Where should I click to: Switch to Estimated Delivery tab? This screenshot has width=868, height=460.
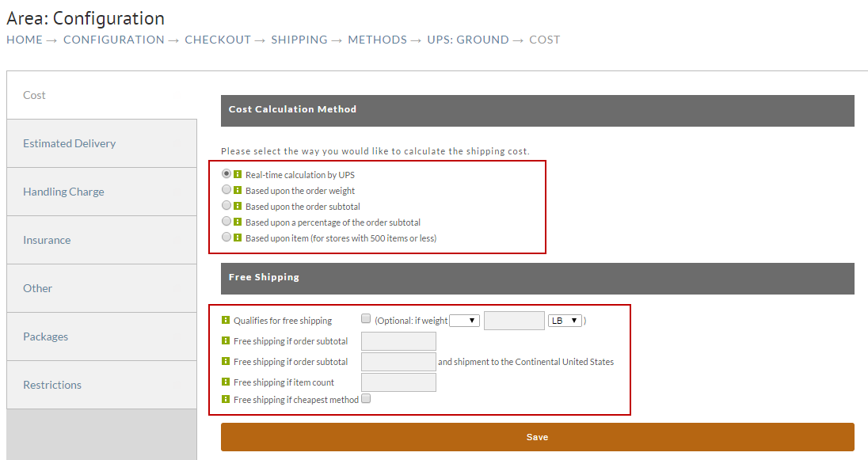pyautogui.click(x=102, y=143)
